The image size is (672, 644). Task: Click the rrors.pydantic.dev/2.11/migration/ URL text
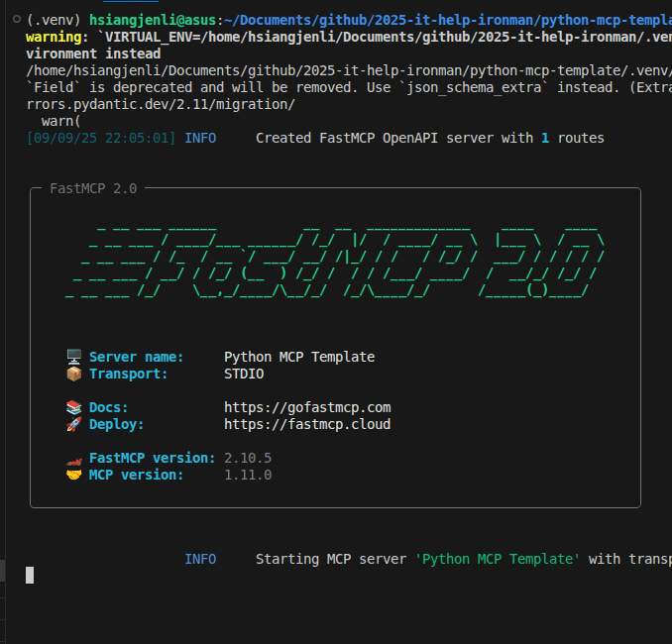point(161,105)
